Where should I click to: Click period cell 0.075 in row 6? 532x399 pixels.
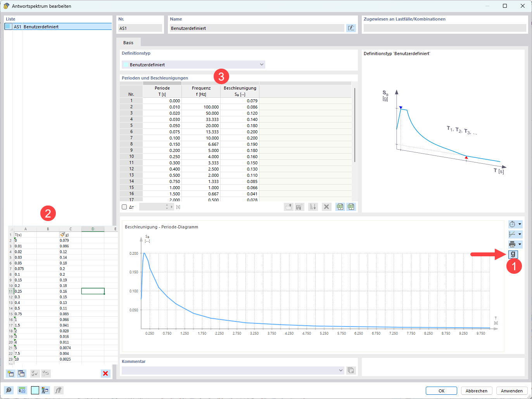click(x=162, y=132)
